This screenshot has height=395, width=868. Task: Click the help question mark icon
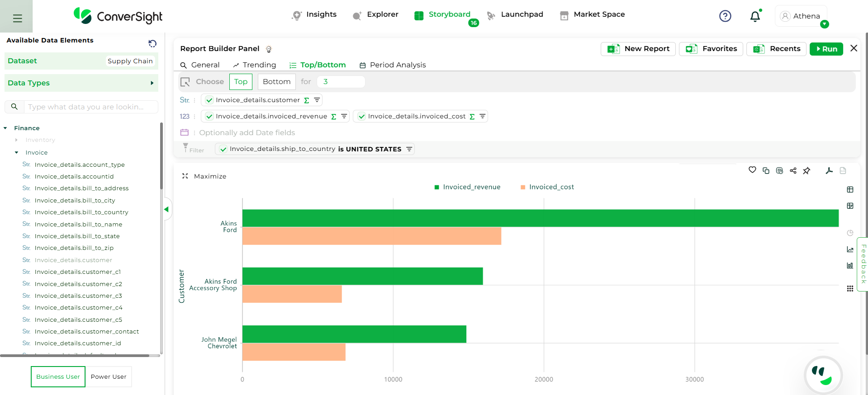coord(725,16)
